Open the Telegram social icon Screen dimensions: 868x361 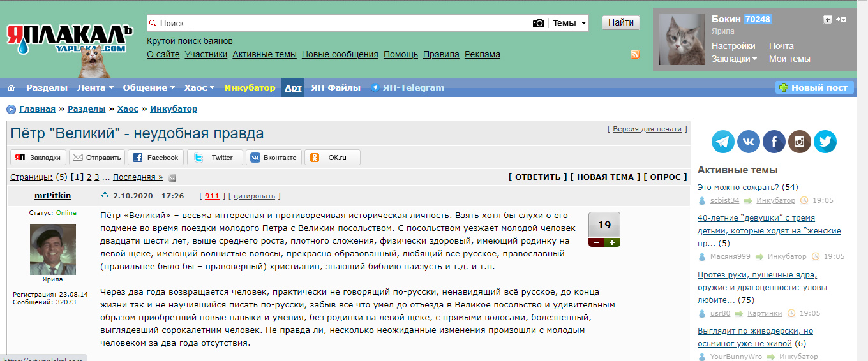coord(723,142)
